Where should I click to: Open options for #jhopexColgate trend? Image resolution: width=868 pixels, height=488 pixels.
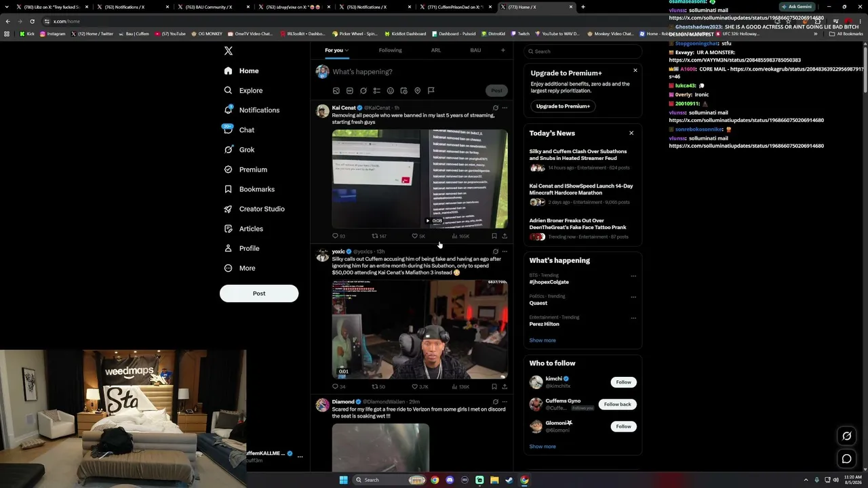pyautogui.click(x=633, y=276)
